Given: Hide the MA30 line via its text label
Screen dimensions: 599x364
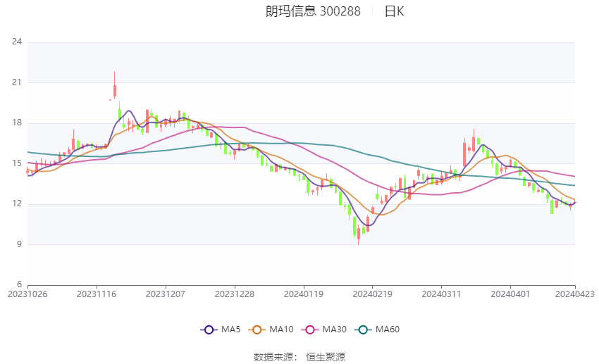Looking at the screenshot, I should (334, 330).
